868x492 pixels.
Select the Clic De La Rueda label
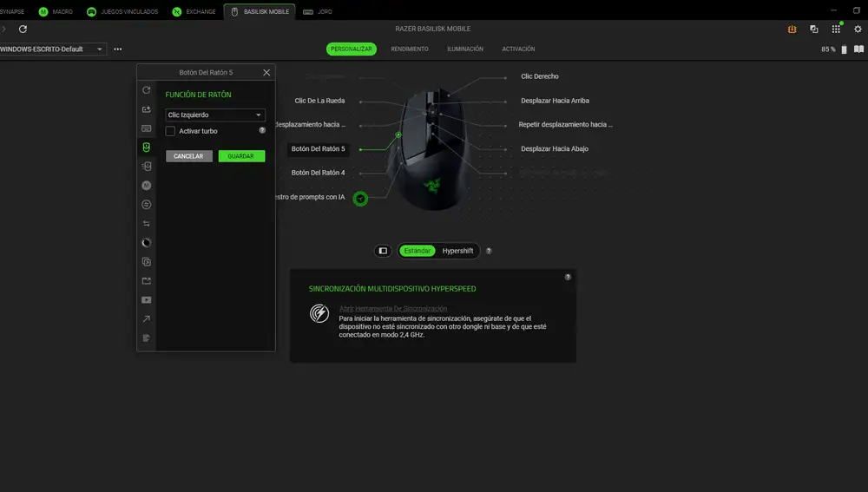(x=319, y=101)
